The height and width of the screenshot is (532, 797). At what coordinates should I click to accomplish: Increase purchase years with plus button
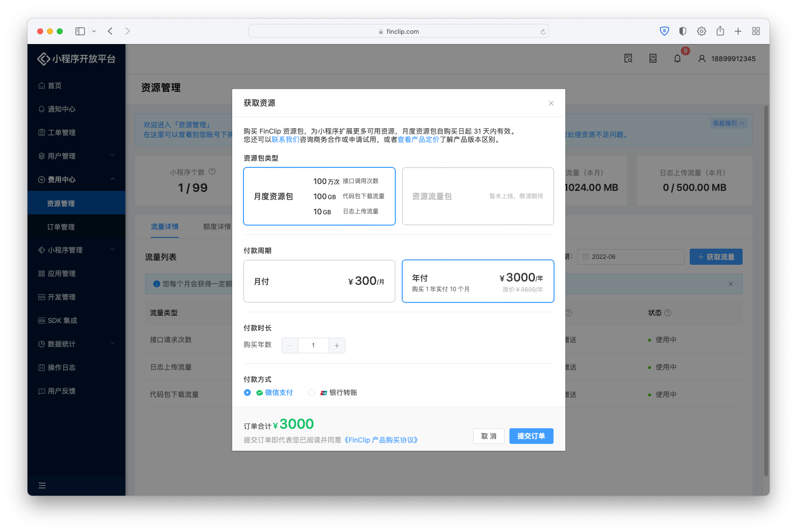[x=337, y=346]
